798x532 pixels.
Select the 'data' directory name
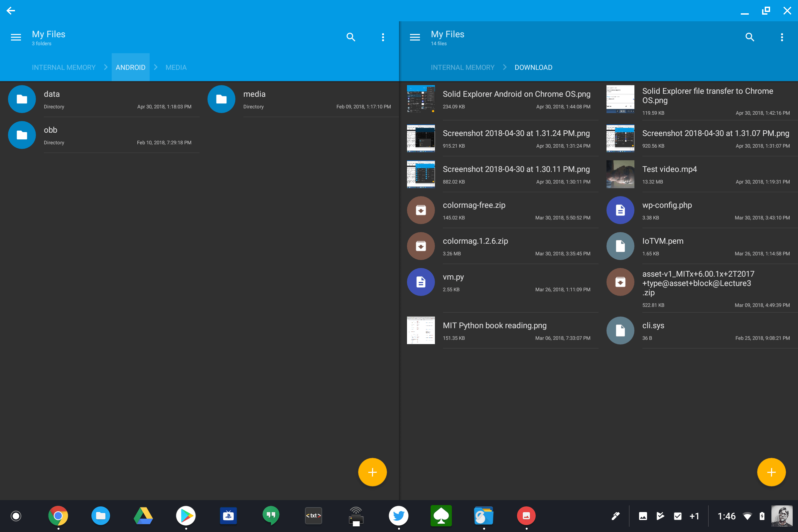(x=52, y=94)
